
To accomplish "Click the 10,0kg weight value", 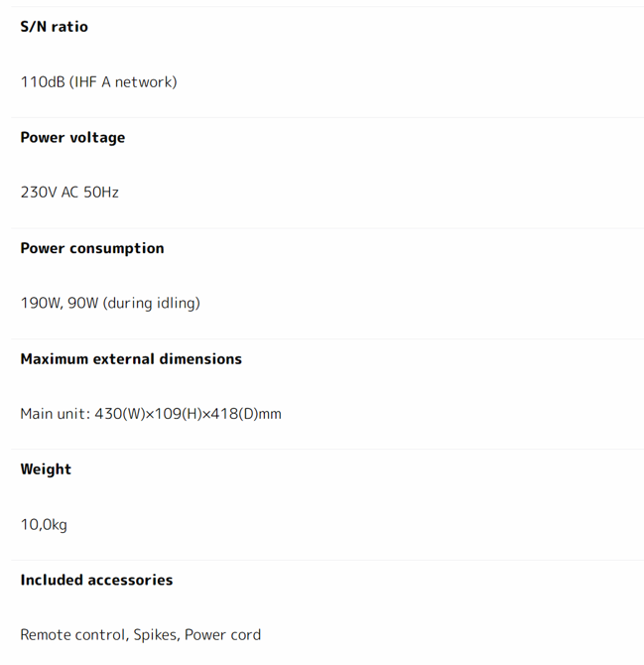I will (44, 525).
